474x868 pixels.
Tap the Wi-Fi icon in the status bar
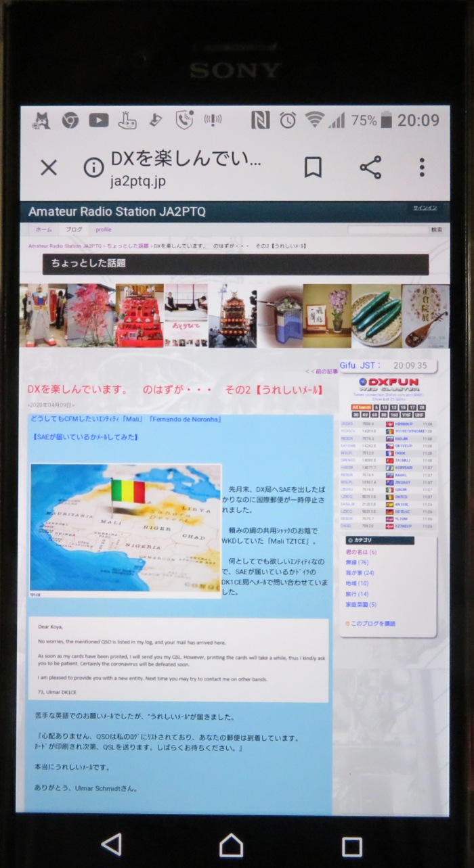coord(314,120)
